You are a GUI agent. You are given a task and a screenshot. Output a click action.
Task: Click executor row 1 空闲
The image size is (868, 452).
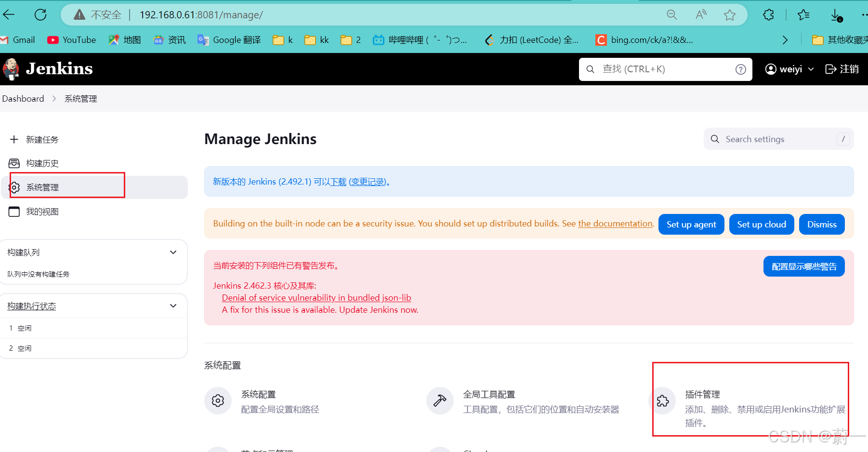pos(93,328)
